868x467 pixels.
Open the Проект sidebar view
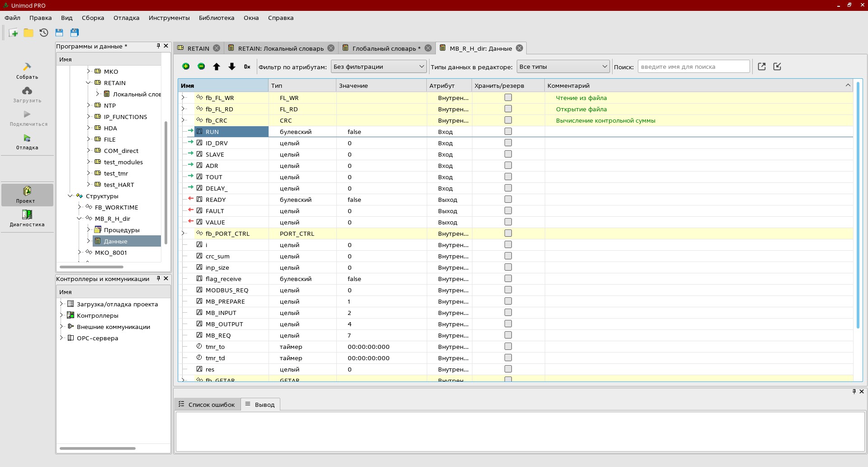(x=27, y=195)
